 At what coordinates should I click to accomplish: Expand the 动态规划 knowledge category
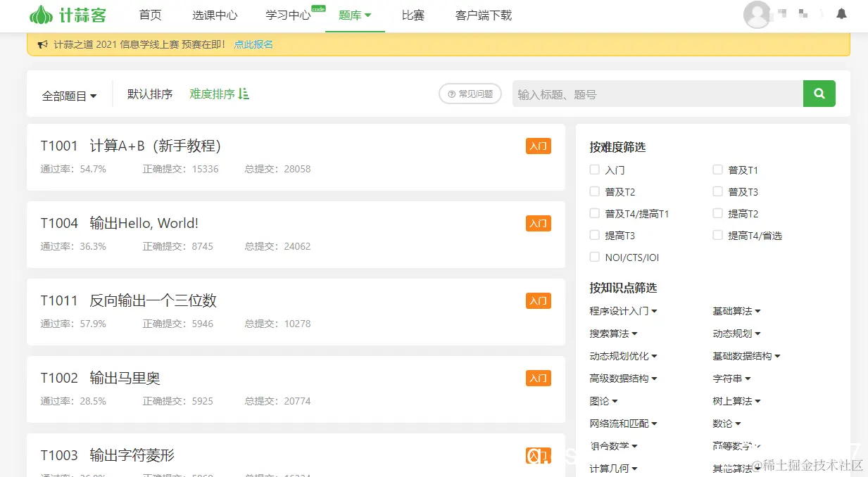pos(737,333)
